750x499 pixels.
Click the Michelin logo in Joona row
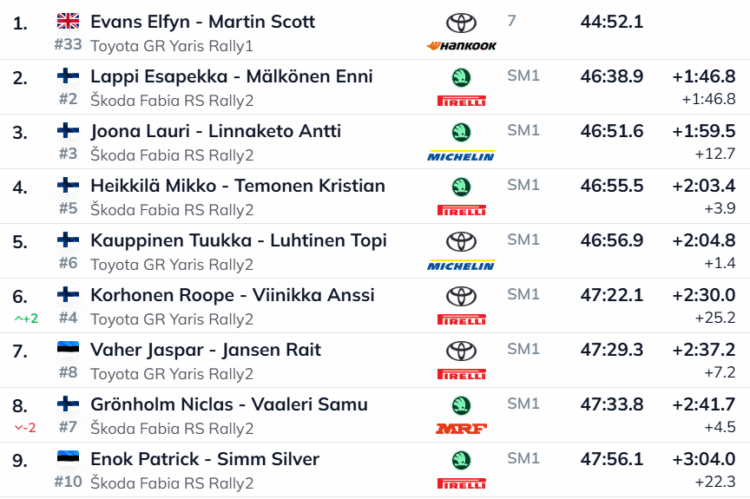(x=460, y=156)
